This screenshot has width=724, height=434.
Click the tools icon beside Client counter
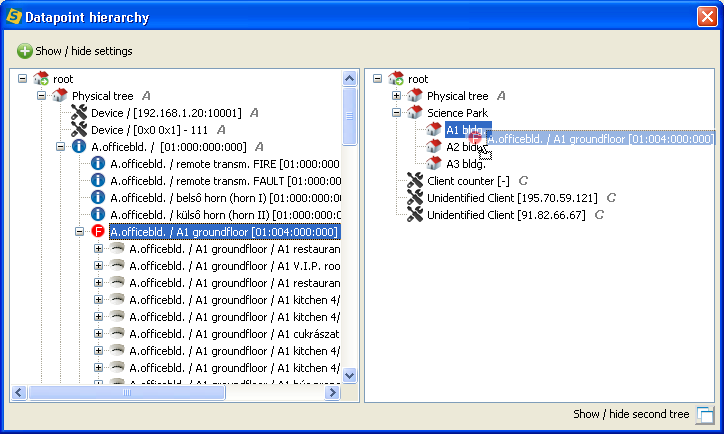coord(415,180)
